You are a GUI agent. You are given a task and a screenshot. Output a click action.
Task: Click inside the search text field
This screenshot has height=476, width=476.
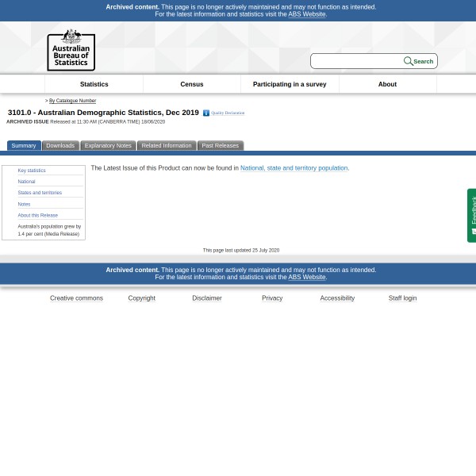point(357,61)
